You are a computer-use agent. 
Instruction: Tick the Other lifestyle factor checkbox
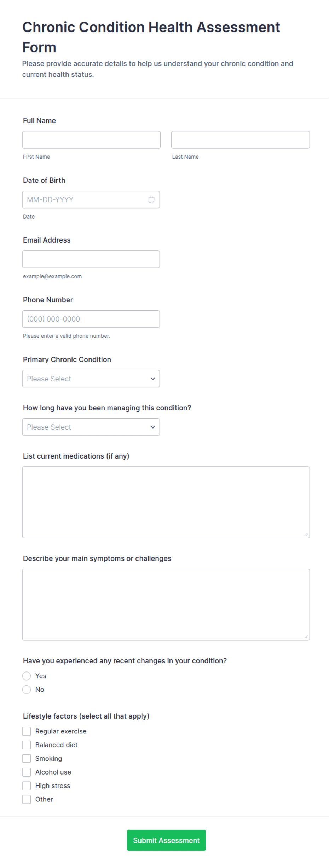click(27, 799)
